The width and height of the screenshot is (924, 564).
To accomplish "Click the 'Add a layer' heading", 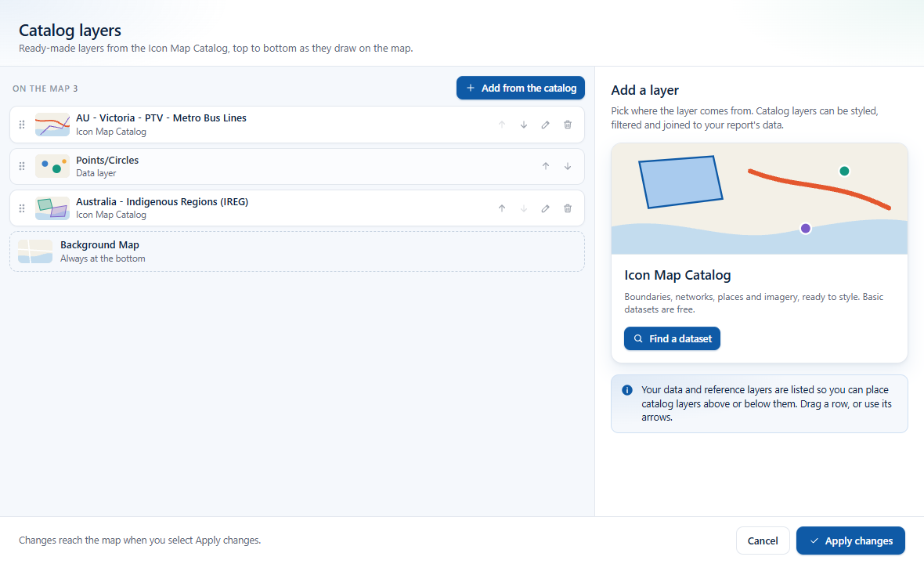I will click(x=644, y=90).
